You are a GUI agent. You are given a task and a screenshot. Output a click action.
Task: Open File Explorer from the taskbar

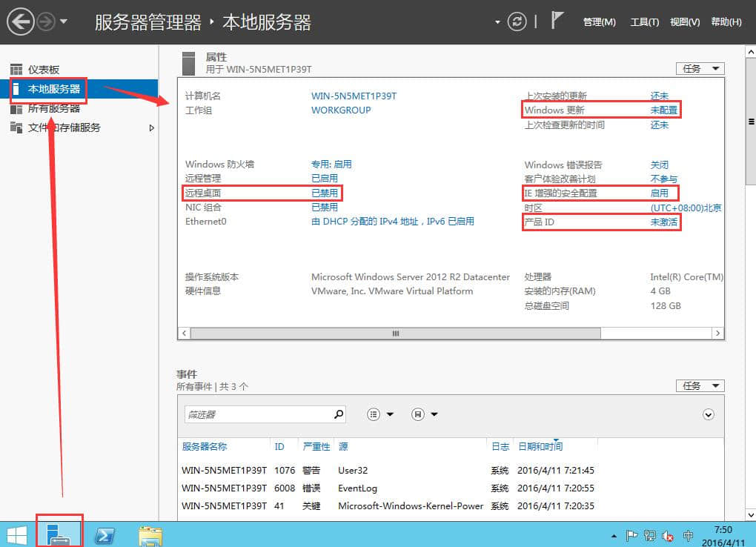(150, 536)
